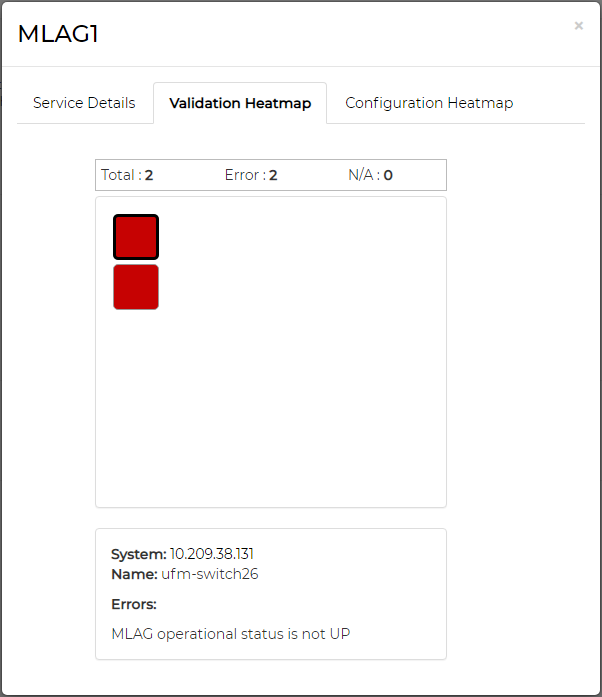Image resolution: width=602 pixels, height=697 pixels.
Task: Click the Errors heading
Action: [x=134, y=604]
